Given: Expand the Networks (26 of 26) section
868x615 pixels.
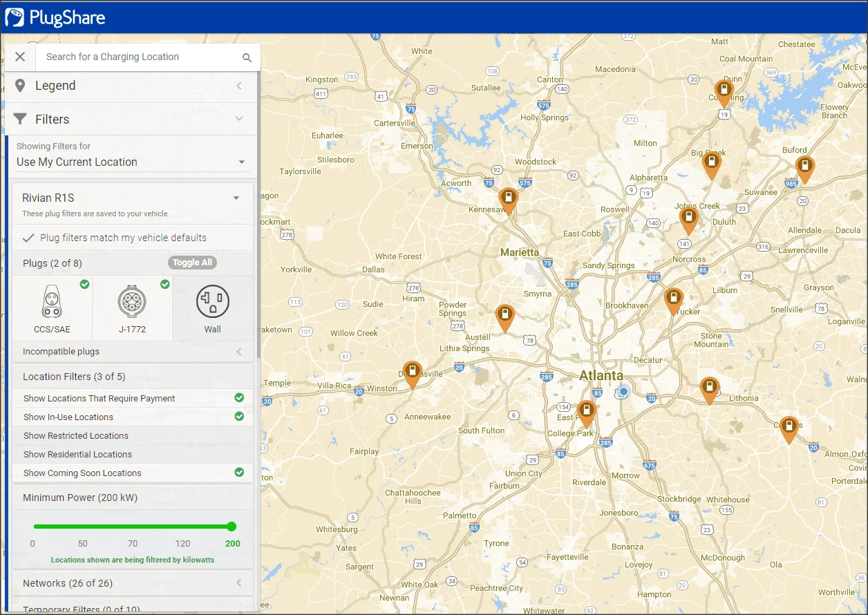Looking at the screenshot, I should (x=133, y=583).
